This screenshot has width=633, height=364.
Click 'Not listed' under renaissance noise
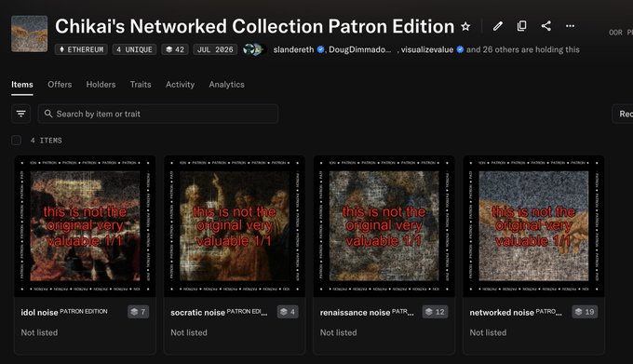(x=338, y=332)
